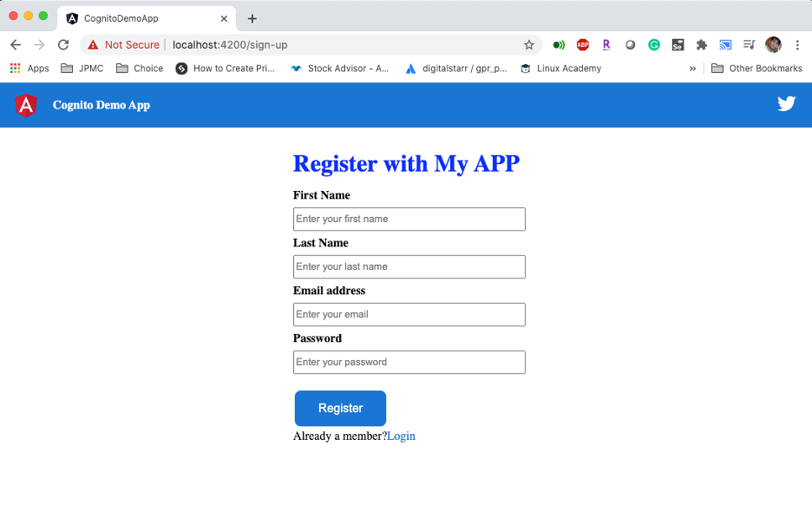Open the Chrome three-dot menu
This screenshot has height=512, width=812.
point(797,44)
